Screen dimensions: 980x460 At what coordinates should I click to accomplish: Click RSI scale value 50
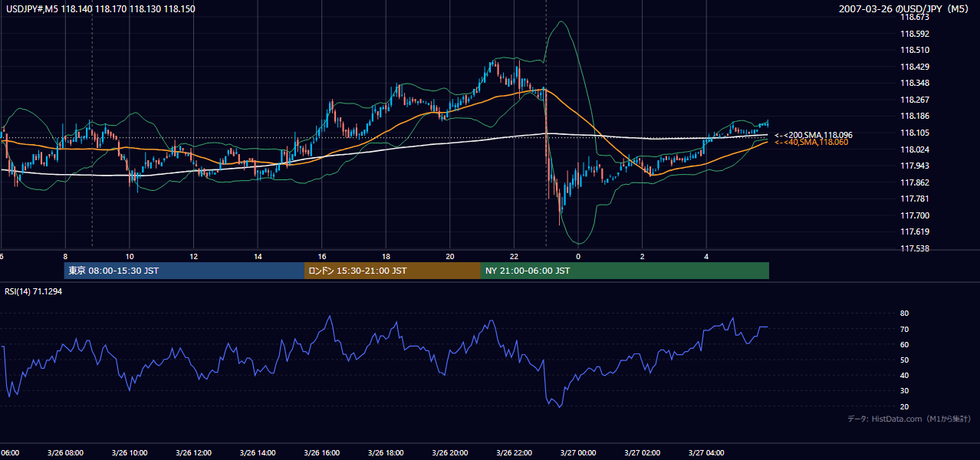point(904,360)
